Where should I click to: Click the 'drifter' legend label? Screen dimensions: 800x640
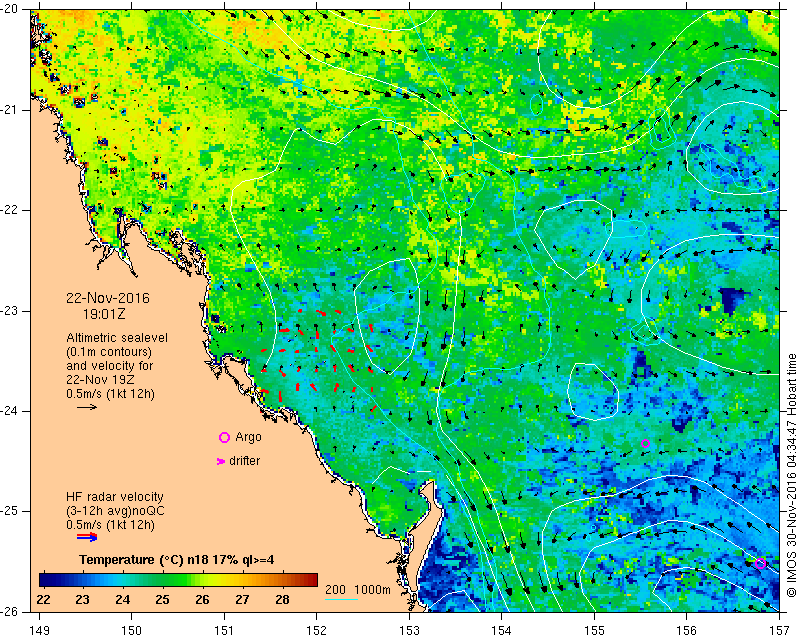(x=244, y=461)
